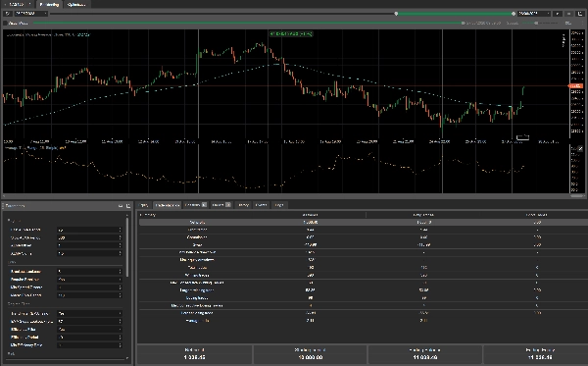Click the load icon in Parameters panel header
This screenshot has width=588, height=366.
128,206
